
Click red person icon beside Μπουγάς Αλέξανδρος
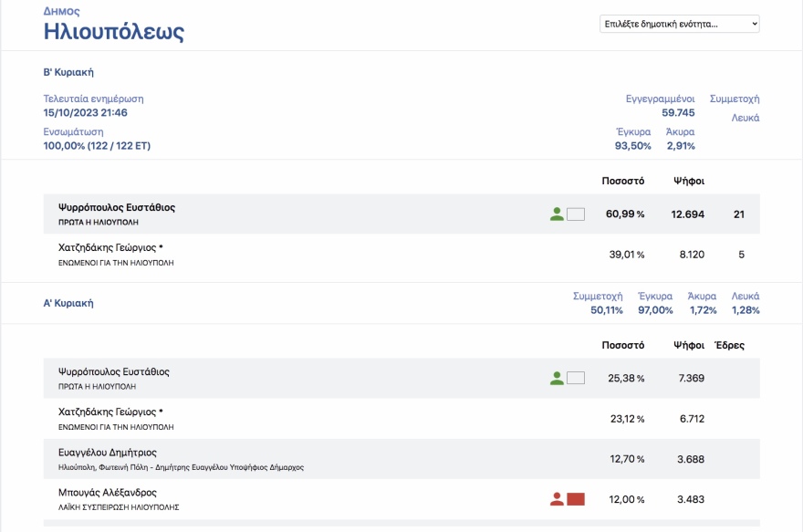[x=557, y=499]
